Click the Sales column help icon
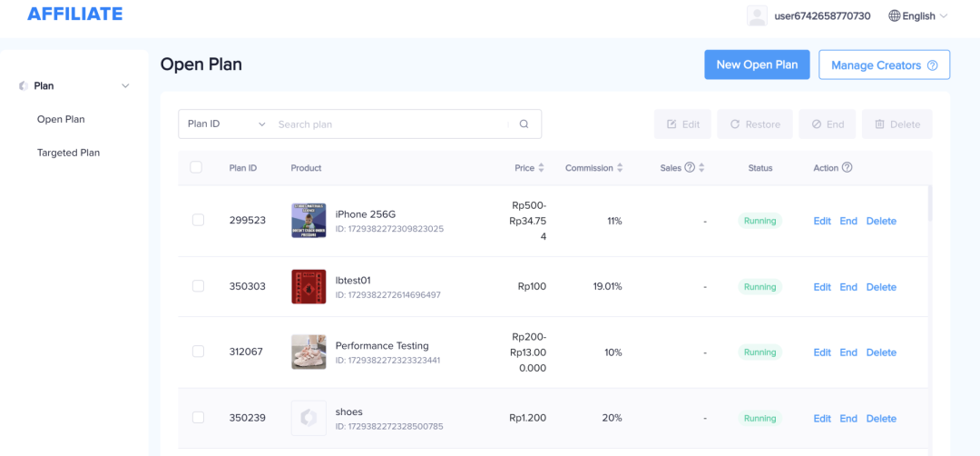 (x=690, y=168)
